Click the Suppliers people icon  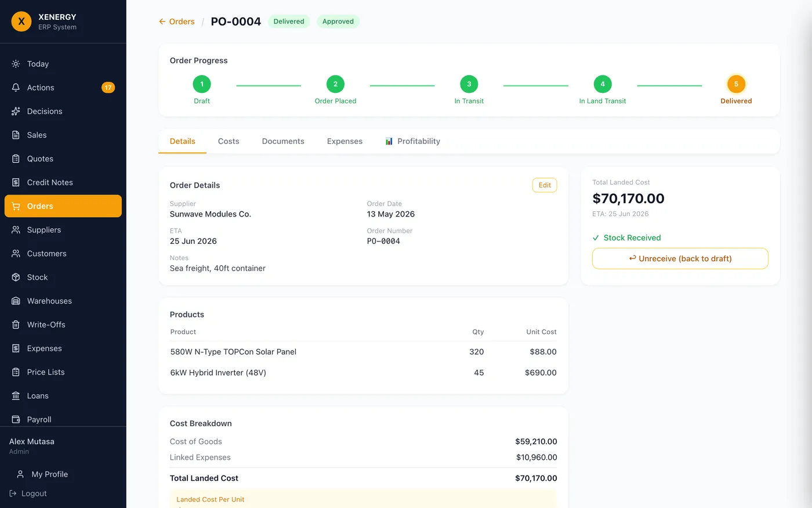[16, 230]
